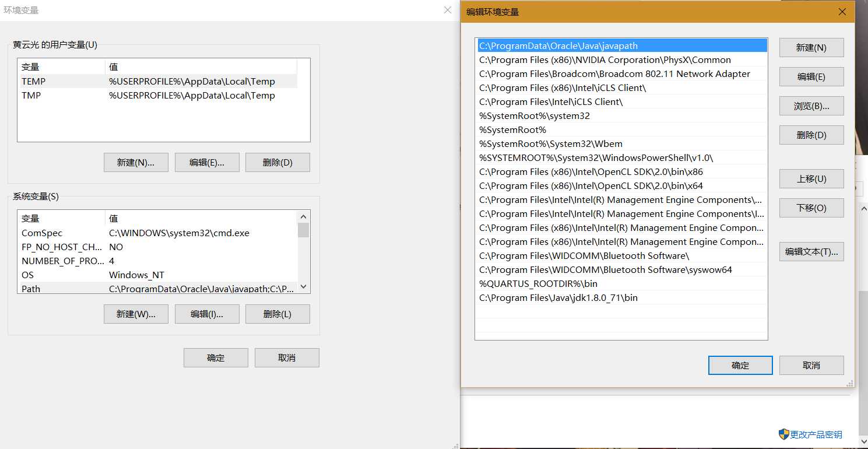Select the Bluetooth Software\syswow64 entry
The height and width of the screenshot is (449, 868).
(621, 269)
